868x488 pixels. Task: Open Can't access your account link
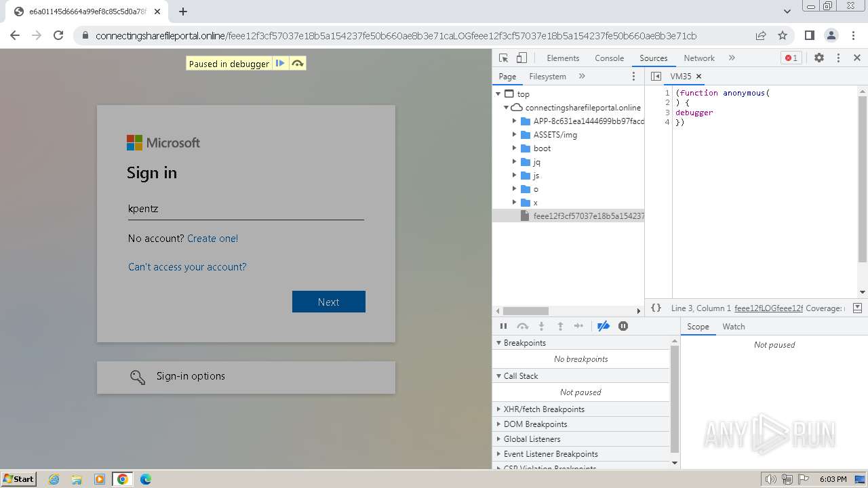pyautogui.click(x=187, y=267)
